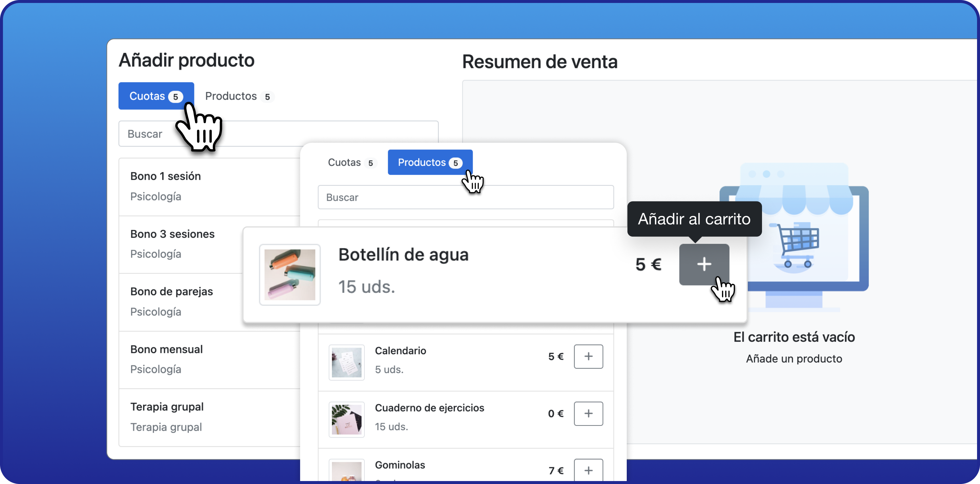Screen dimensions: 980x484
Task: Add Botellín de agua to cart
Action: click(704, 264)
